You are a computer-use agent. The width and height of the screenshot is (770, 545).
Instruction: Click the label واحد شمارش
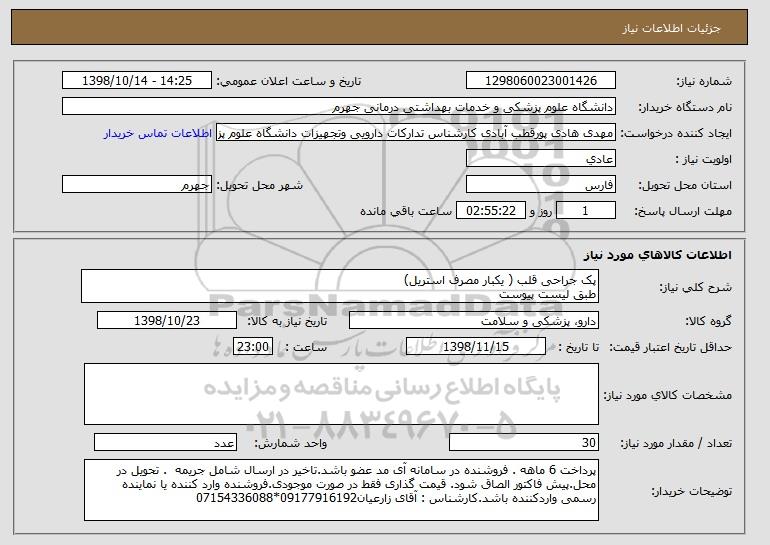290,443
